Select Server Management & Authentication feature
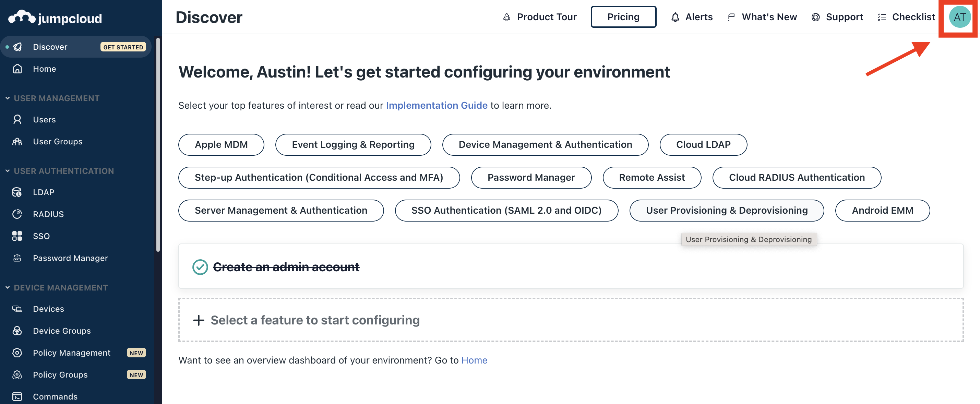 pos(281,210)
